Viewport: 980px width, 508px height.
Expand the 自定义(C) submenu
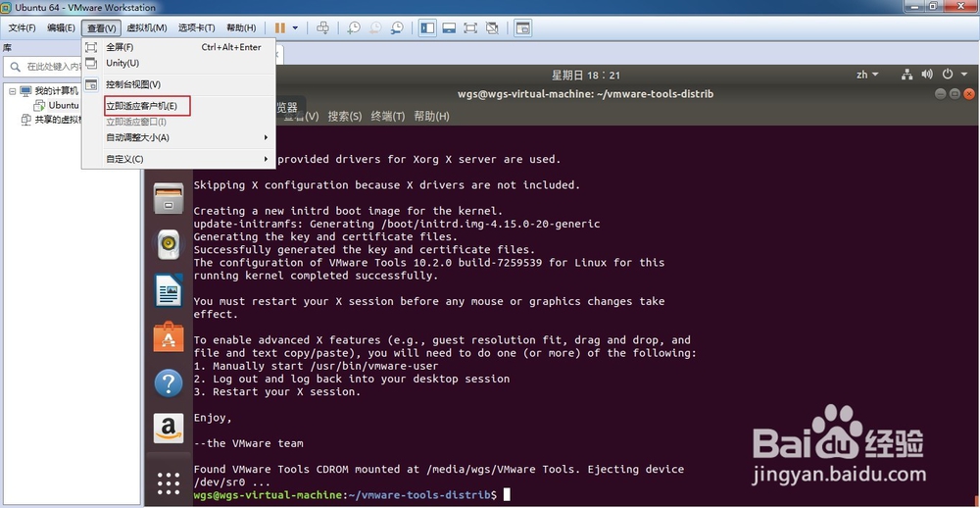[178, 159]
